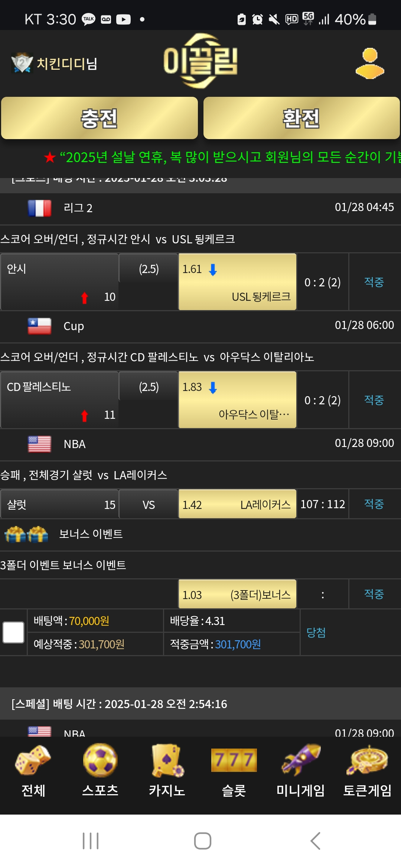401x868 pixels.
Task: Select USL 됭케르크 1.61 odds cell
Action: tap(237, 282)
